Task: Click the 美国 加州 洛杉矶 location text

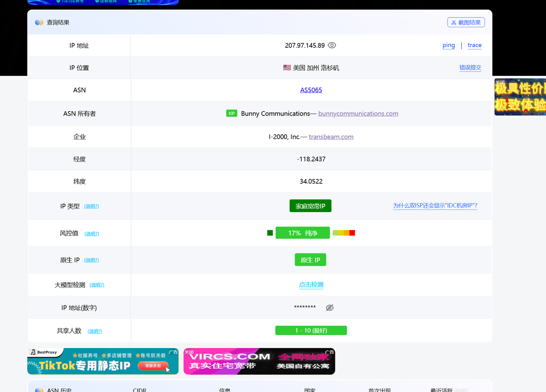Action: (316, 67)
